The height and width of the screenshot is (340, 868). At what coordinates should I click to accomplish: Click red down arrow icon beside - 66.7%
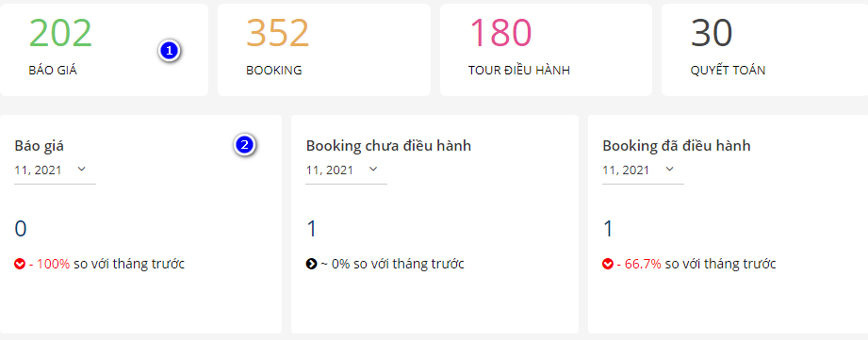click(608, 265)
